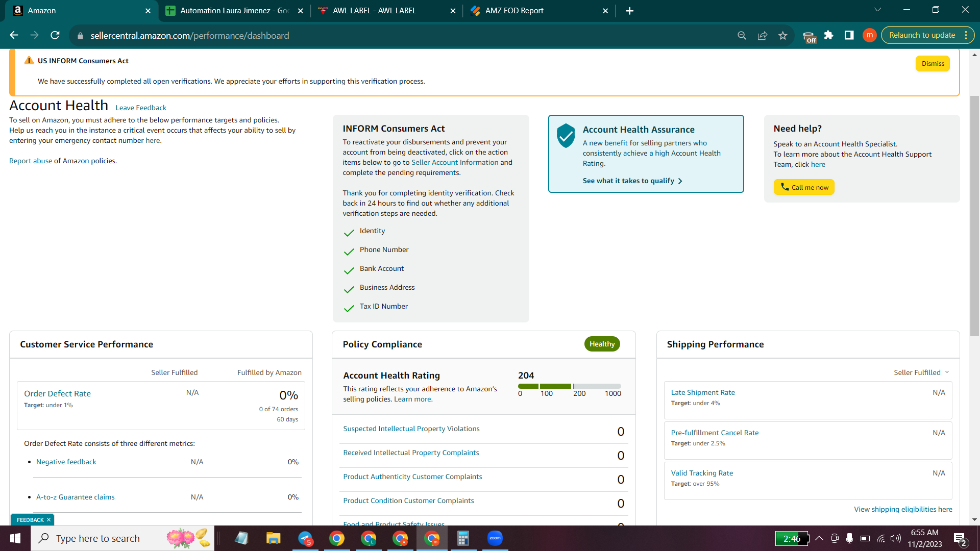Open Pre-fulfillment Cancel Rate link
Viewport: 980px width, 551px height.
715,433
